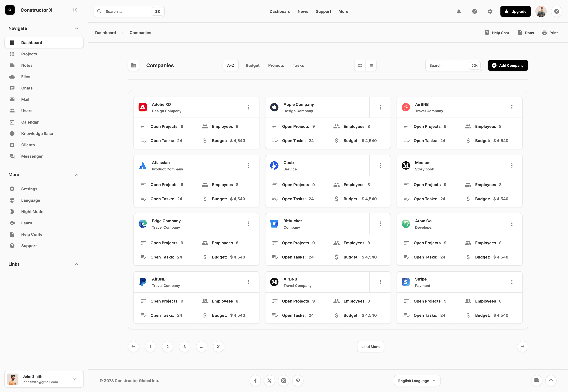Open Messenger from the sidebar
Image resolution: width=568 pixels, height=392 pixels.
pos(32,156)
